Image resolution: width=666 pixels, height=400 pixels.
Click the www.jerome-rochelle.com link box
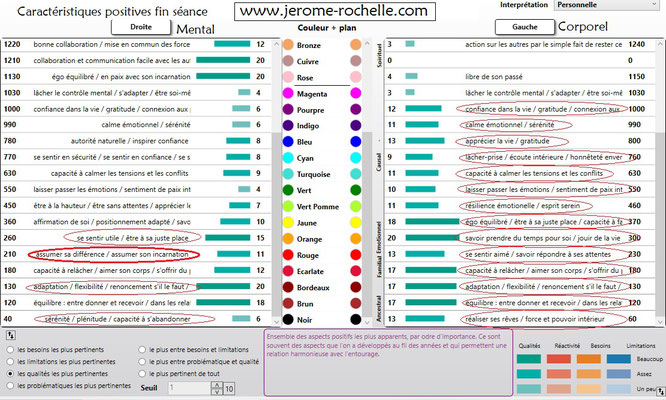point(335,11)
